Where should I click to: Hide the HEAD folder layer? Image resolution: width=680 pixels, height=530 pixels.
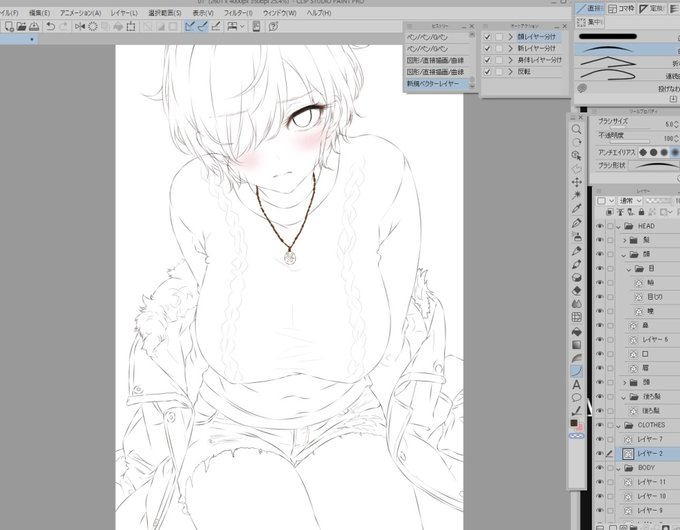point(600,226)
